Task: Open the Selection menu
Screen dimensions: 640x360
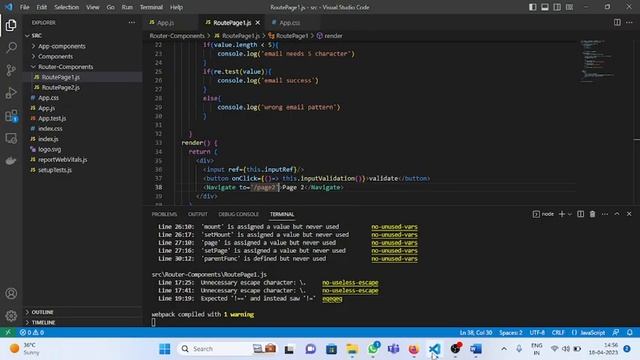Action: (x=67, y=7)
